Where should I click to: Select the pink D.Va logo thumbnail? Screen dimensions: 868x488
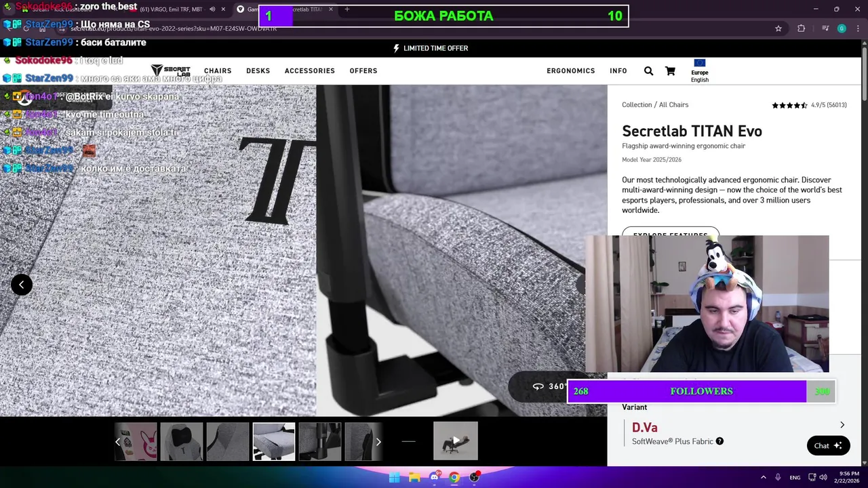tap(136, 441)
